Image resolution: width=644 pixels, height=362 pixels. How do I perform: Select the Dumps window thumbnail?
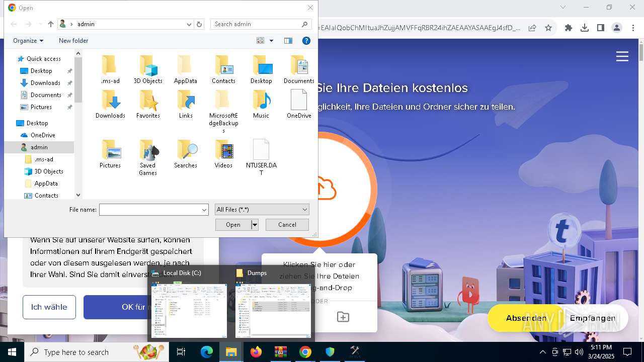[273, 305]
